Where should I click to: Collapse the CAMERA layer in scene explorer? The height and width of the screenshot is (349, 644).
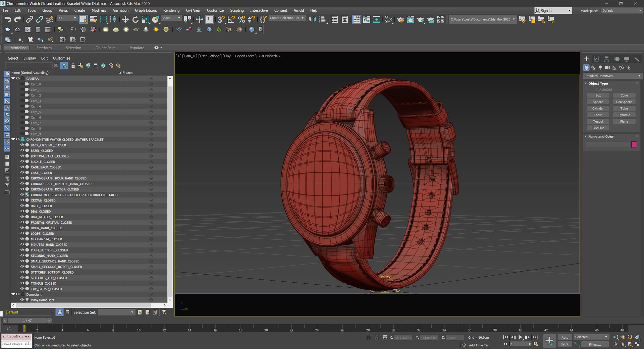pos(13,78)
